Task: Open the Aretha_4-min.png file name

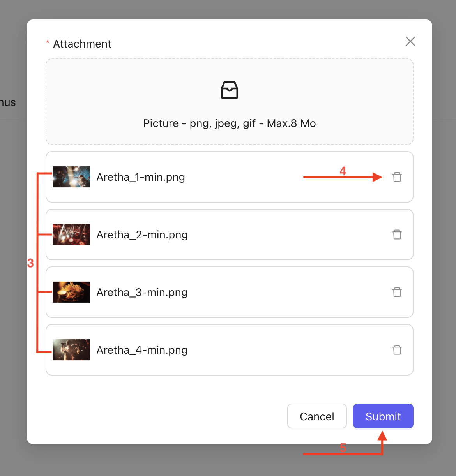Action: click(x=142, y=350)
